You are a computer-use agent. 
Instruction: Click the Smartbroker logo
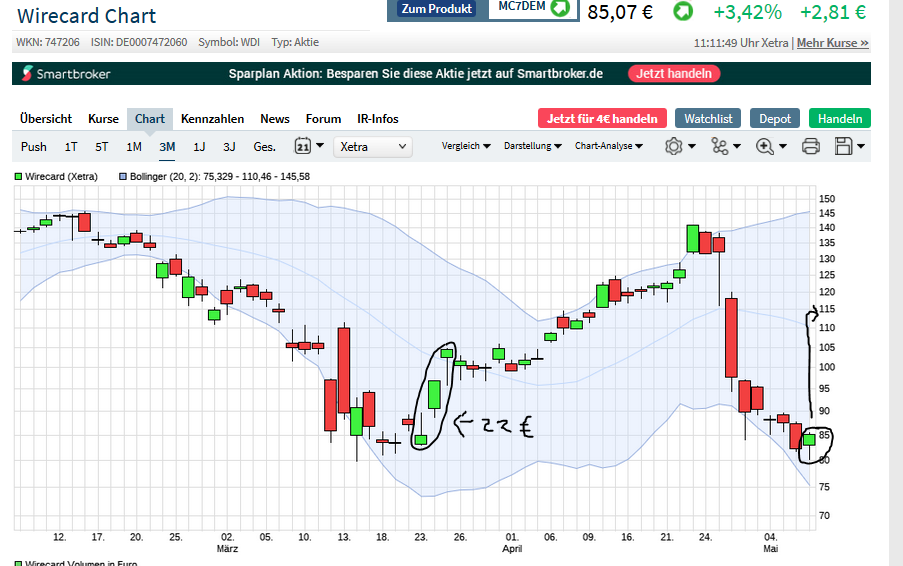[66, 74]
